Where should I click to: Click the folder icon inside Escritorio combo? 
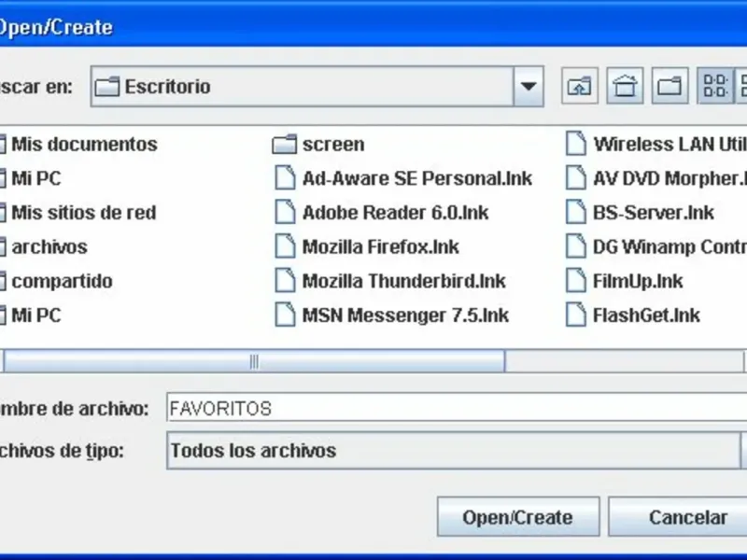click(x=107, y=87)
